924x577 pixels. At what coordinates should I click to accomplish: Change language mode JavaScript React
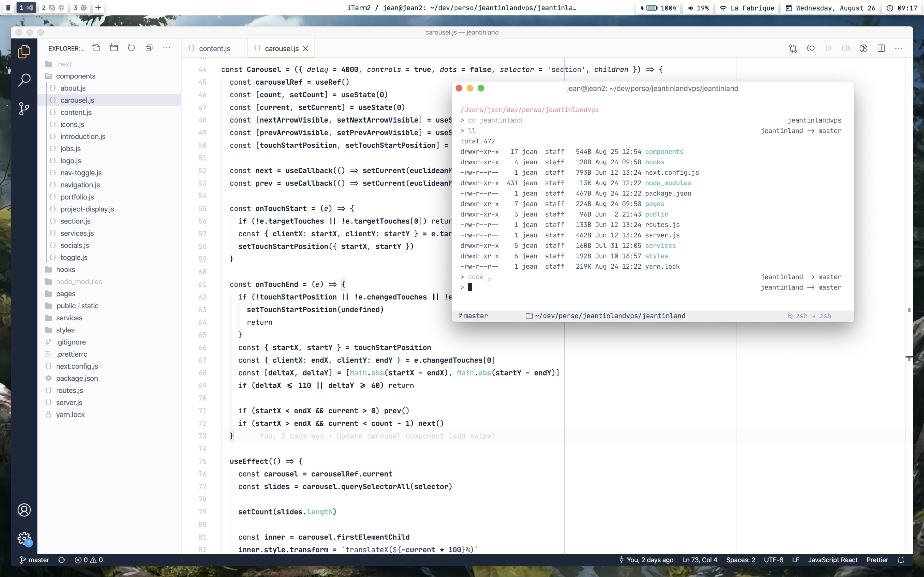(833, 560)
